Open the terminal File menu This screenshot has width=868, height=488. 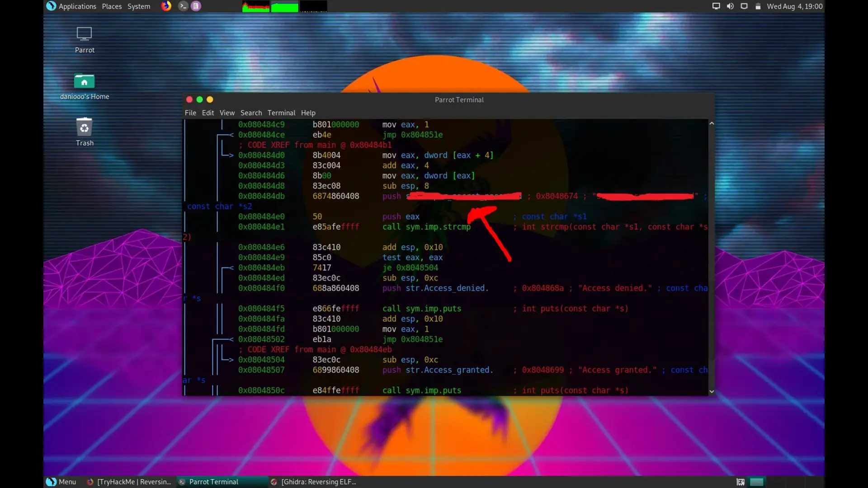click(x=190, y=113)
